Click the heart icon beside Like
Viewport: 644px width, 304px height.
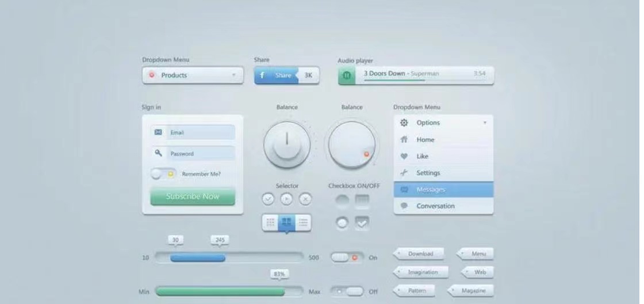[404, 157]
